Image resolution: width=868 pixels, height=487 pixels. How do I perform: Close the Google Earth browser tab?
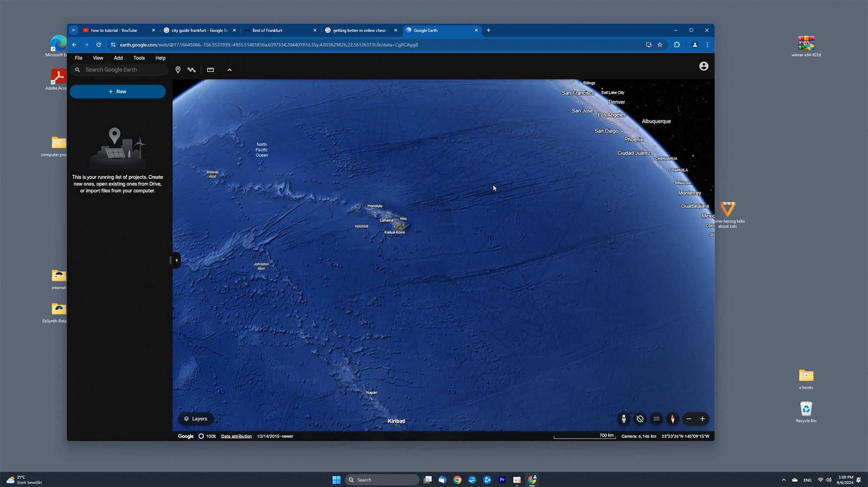pyautogui.click(x=476, y=30)
